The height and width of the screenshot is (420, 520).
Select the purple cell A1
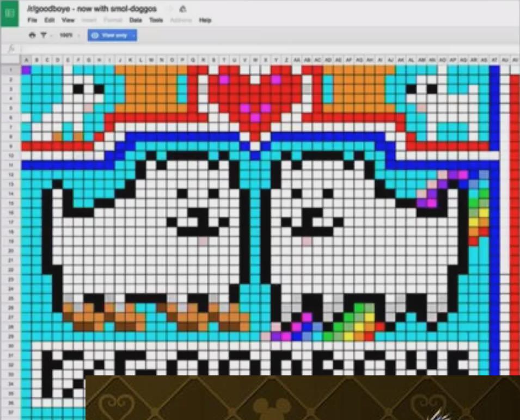point(26,70)
